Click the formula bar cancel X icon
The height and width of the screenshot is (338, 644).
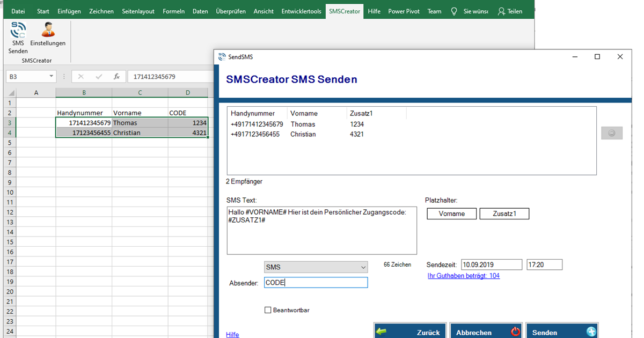point(81,77)
